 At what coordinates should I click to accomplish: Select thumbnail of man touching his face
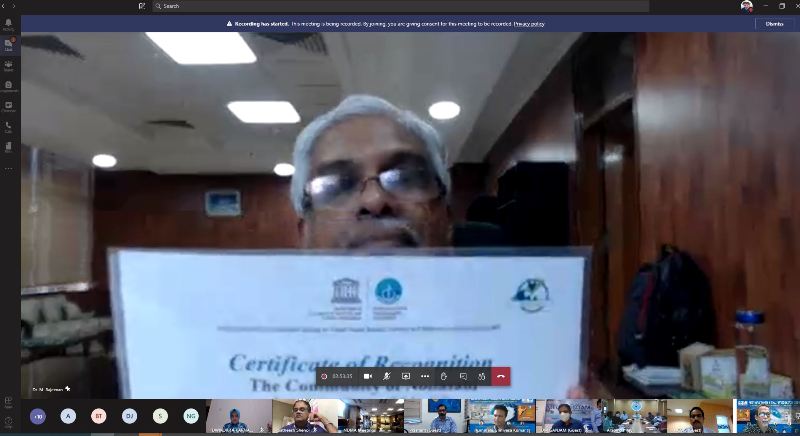pos(305,416)
